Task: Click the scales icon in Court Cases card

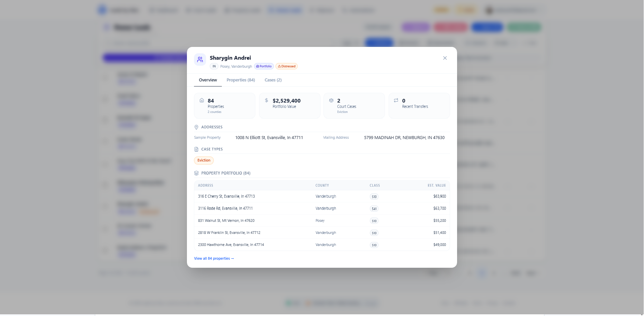Action: (x=331, y=100)
